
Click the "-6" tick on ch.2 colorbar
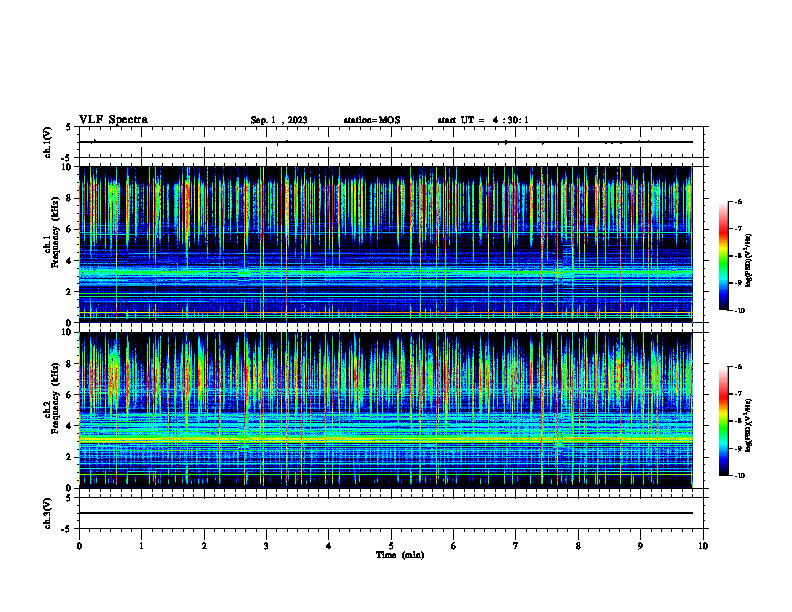tap(738, 367)
